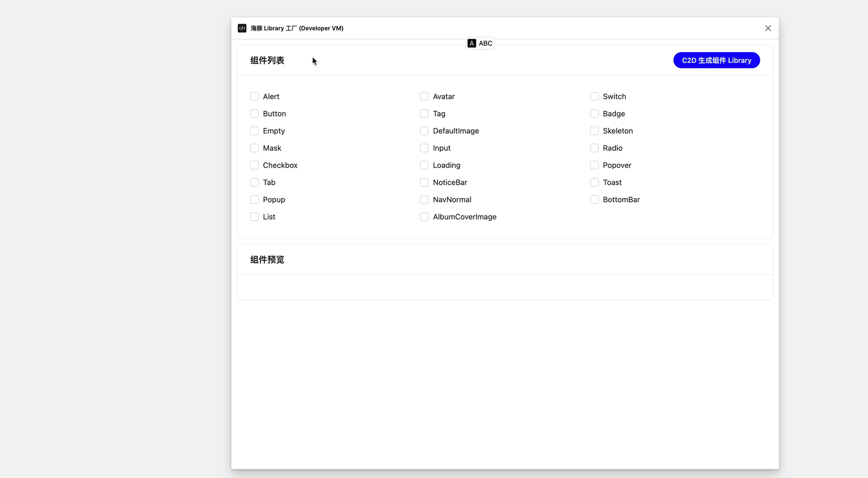
Task: Select the Popover checkbox
Action: click(594, 165)
